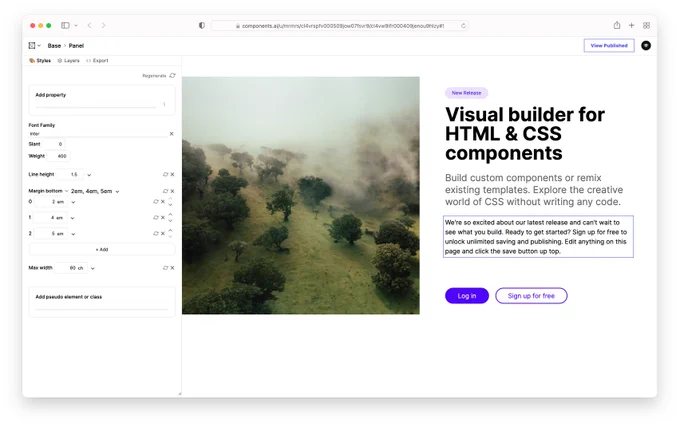
Task: Delete the Margin bottom property
Action: tap(172, 191)
